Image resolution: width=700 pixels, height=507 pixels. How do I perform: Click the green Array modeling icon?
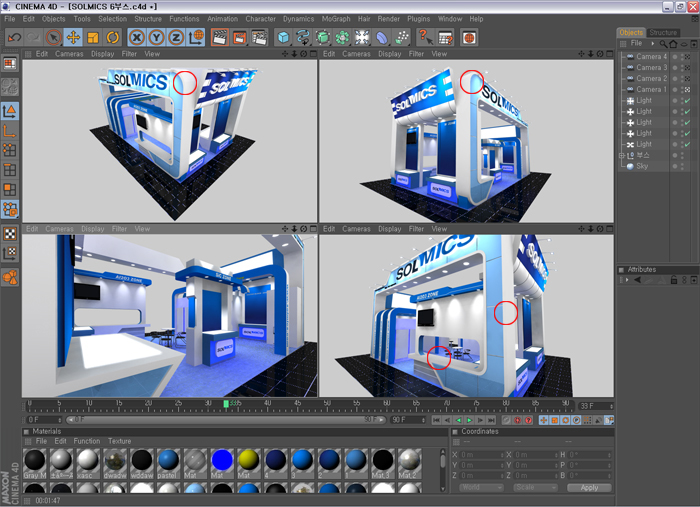pyautogui.click(x=342, y=37)
